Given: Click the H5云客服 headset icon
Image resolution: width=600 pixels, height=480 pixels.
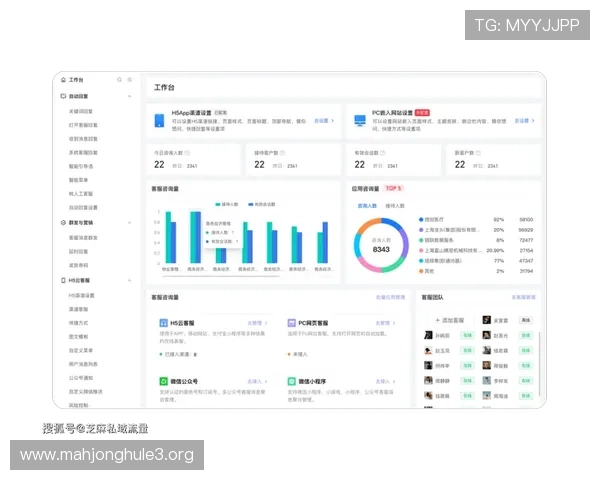Looking at the screenshot, I should pyautogui.click(x=163, y=324).
